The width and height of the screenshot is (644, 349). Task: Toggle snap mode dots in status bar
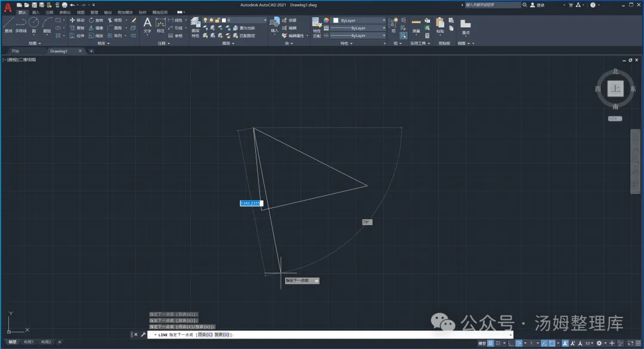pos(498,343)
